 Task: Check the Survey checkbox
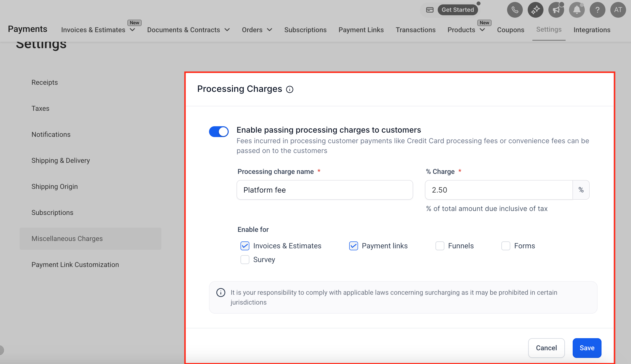pyautogui.click(x=245, y=260)
